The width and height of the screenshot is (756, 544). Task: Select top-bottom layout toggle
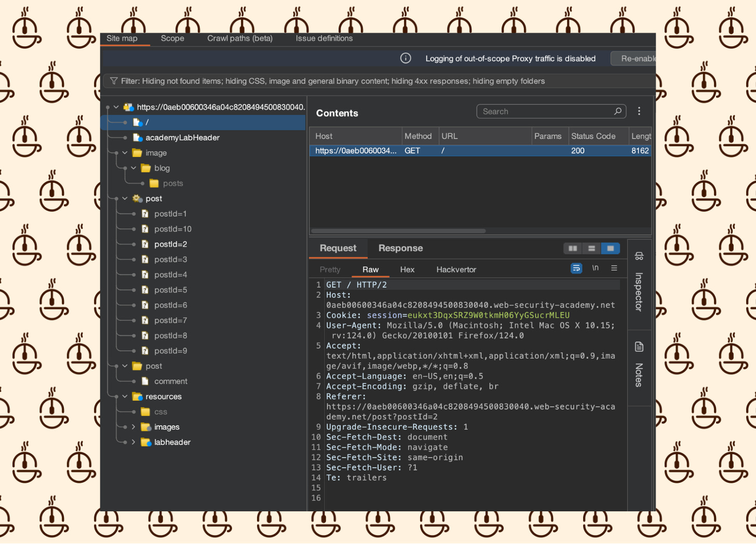(591, 249)
